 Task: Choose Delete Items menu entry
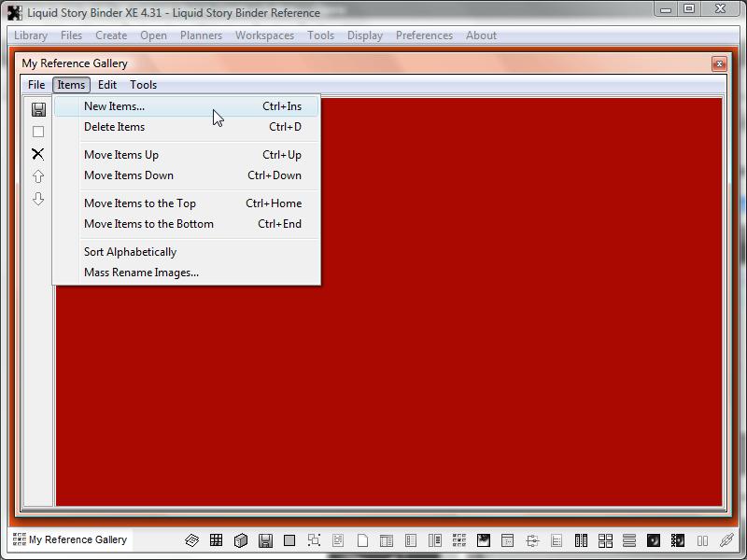114,127
